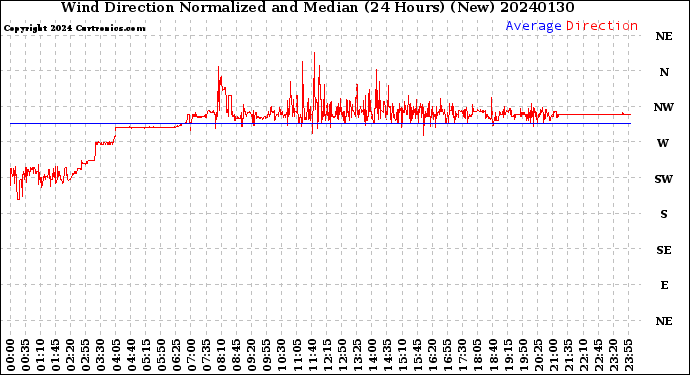Click the 22:10 time axis label

[584, 355]
